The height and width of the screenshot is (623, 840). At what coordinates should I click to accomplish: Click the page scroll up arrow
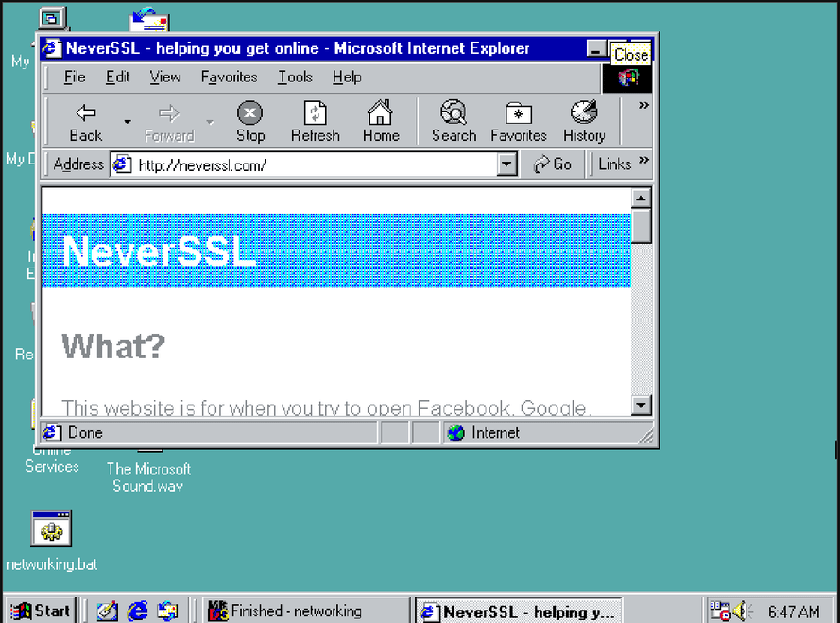(x=642, y=199)
